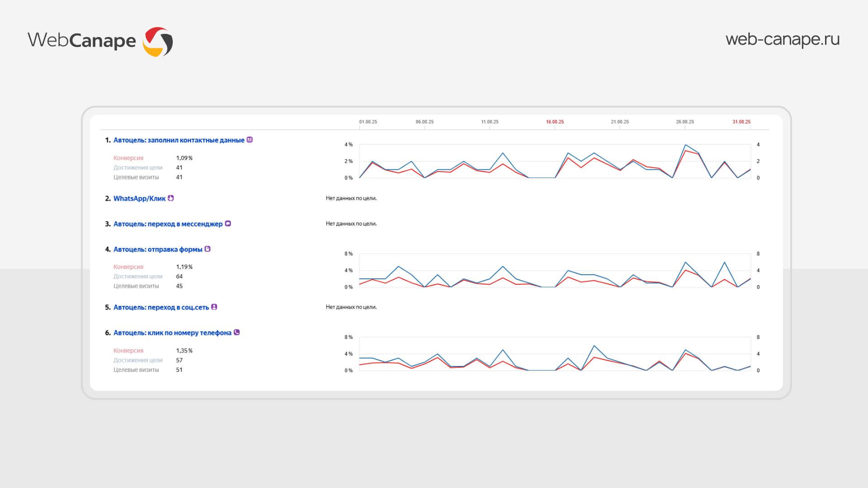This screenshot has width=868, height=488.
Task: Click the form icon beside 'заполнил контактные данные'
Action: point(250,140)
